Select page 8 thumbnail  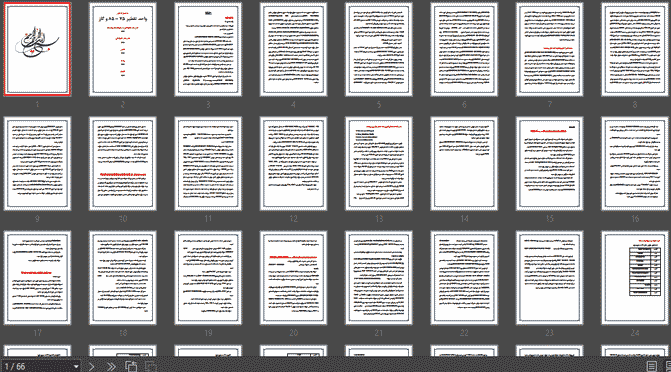(x=635, y=49)
